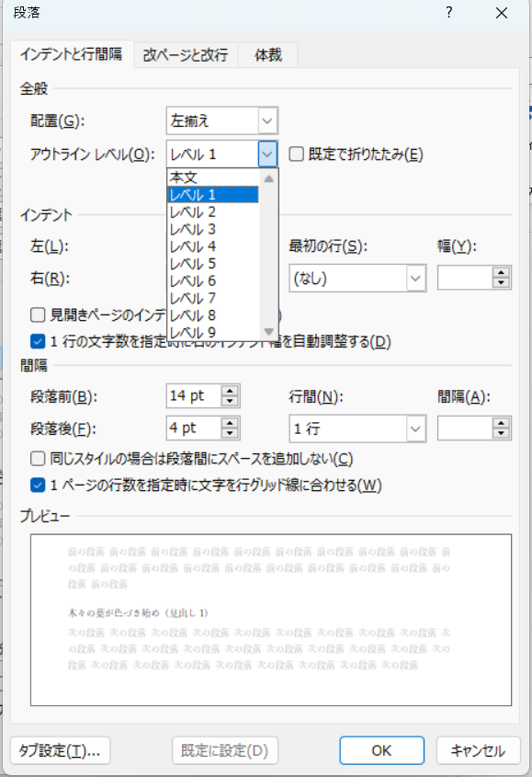This screenshot has width=532, height=777.
Task: Click the help question mark icon
Action: [x=448, y=12]
